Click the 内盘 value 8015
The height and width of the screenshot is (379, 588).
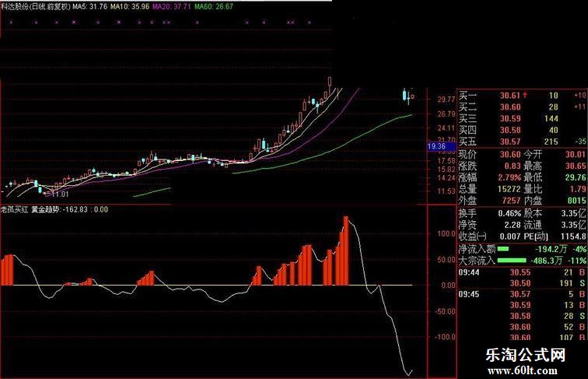click(x=576, y=200)
